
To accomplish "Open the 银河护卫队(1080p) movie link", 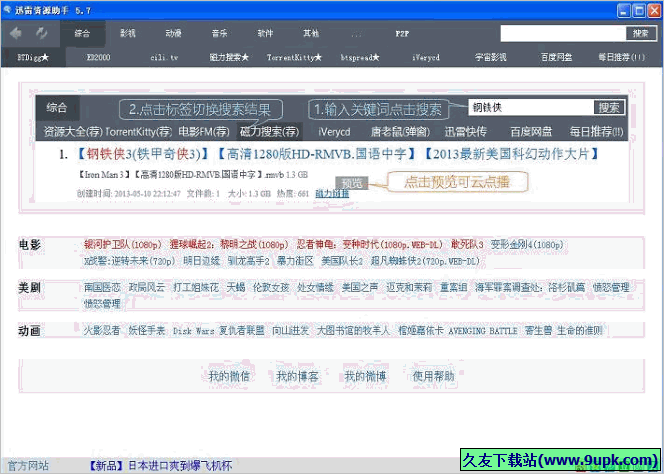I will coord(123,245).
